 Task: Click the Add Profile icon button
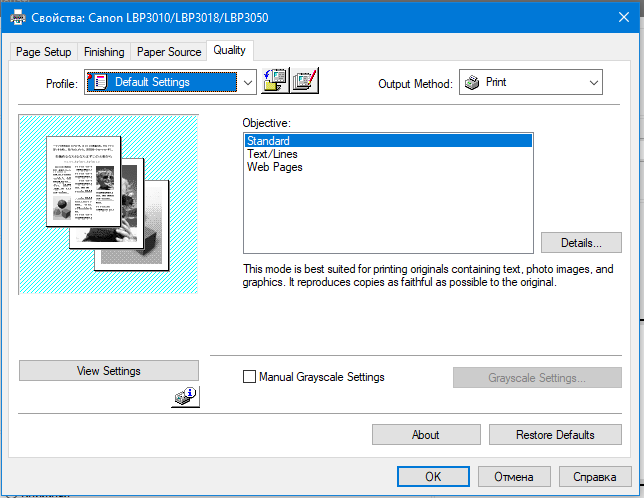(x=275, y=81)
